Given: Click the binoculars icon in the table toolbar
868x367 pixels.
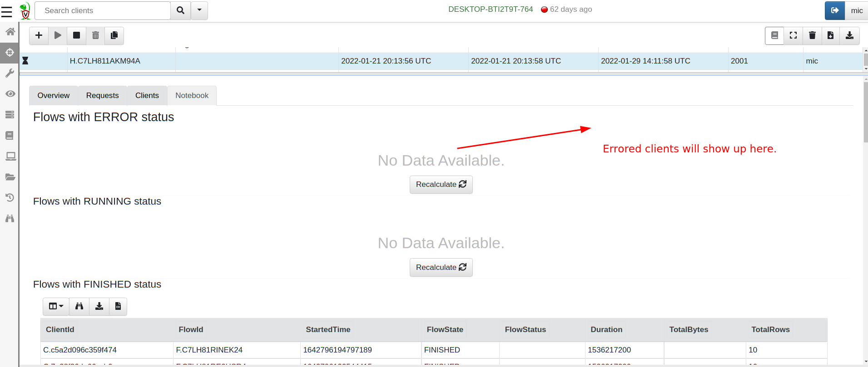Looking at the screenshot, I should click(x=79, y=306).
